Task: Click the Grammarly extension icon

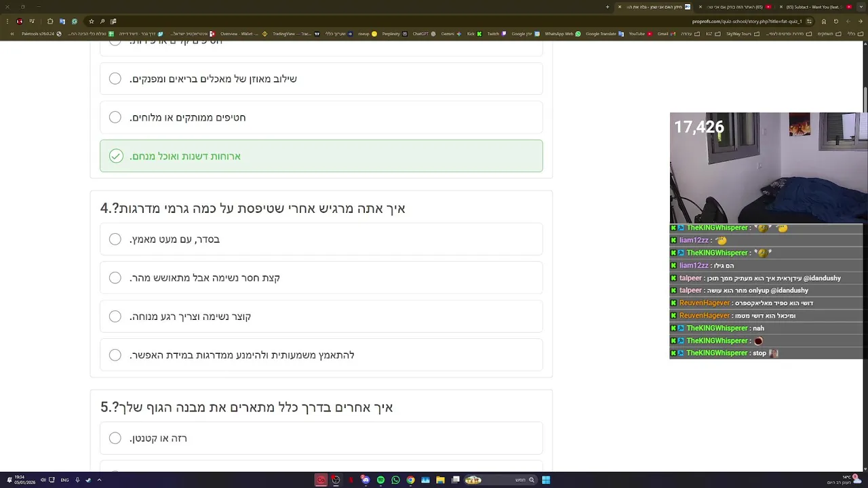Action: coord(75,21)
